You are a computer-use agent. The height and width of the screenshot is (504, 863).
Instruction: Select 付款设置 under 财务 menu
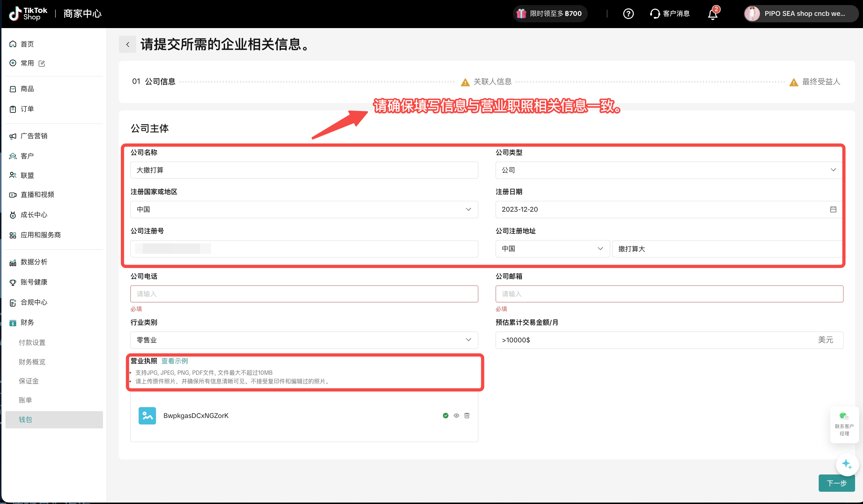32,342
